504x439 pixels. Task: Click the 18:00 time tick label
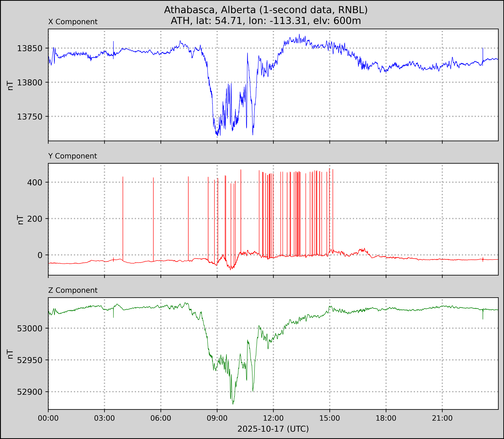pyautogui.click(x=386, y=418)
